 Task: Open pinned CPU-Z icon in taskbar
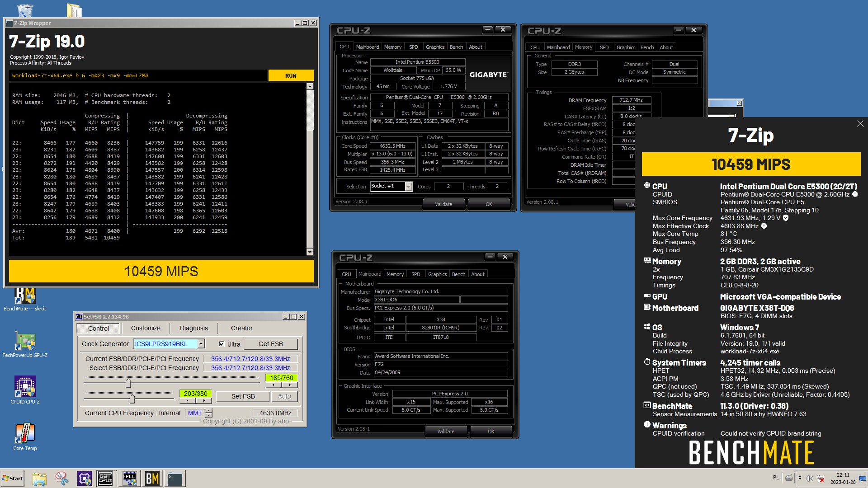85,479
